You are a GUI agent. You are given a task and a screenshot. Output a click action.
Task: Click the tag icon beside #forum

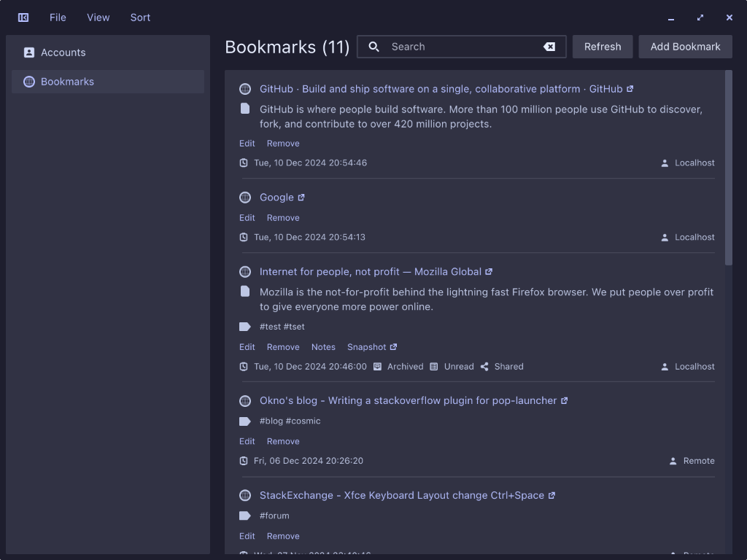pos(245,516)
